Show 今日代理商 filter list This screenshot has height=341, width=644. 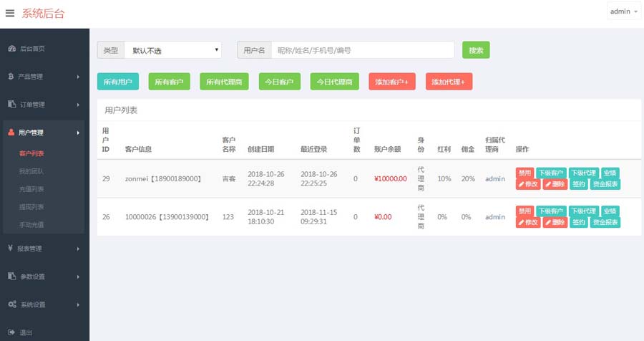click(335, 82)
